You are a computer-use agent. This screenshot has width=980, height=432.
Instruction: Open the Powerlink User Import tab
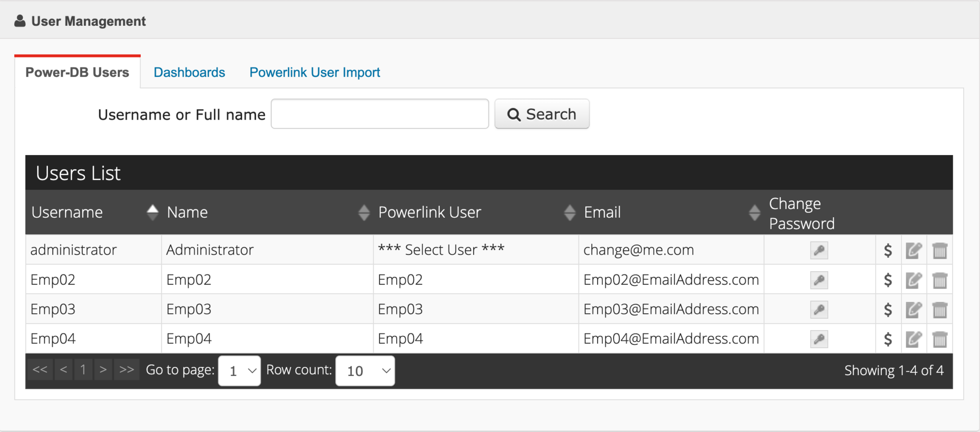(314, 72)
